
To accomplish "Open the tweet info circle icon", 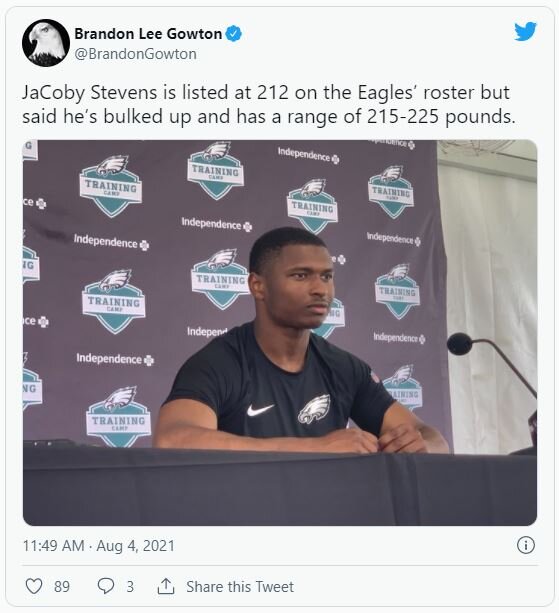I will [525, 545].
